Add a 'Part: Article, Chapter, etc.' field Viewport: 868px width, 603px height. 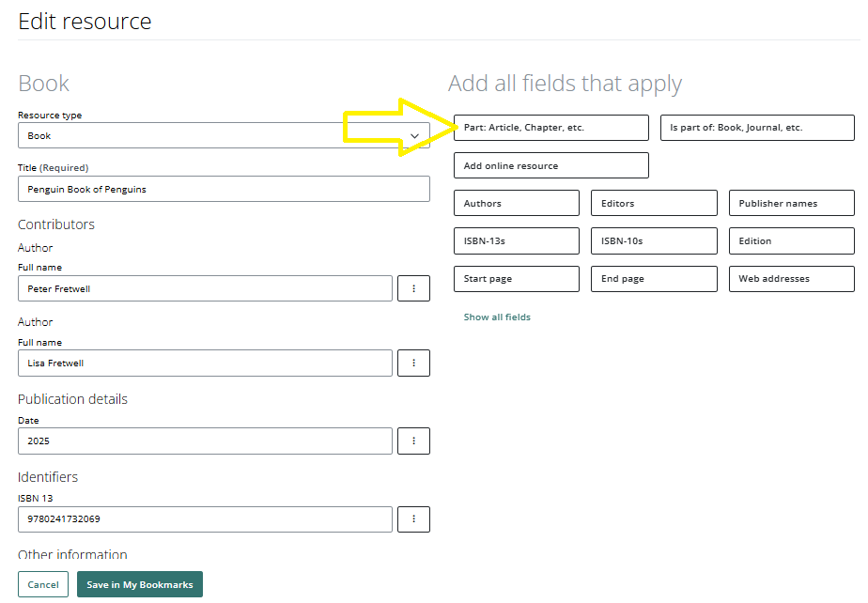coord(550,128)
